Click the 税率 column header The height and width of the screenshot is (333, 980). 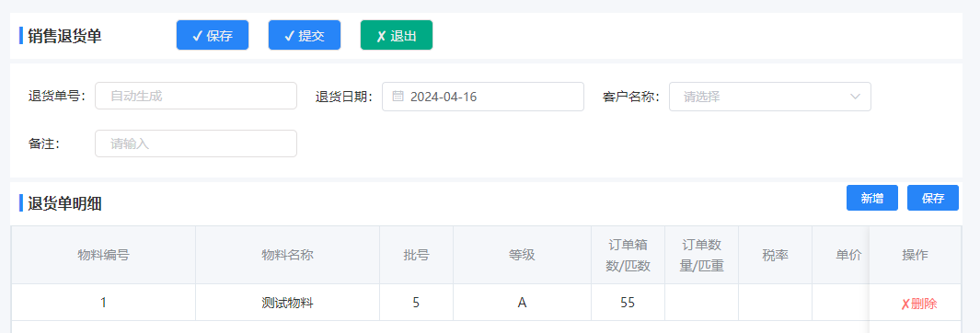click(775, 255)
